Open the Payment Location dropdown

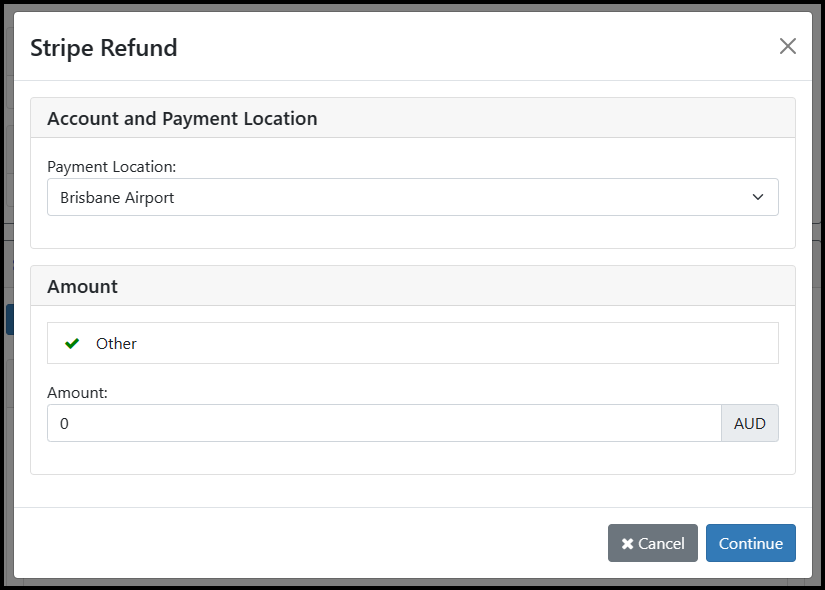pos(412,197)
